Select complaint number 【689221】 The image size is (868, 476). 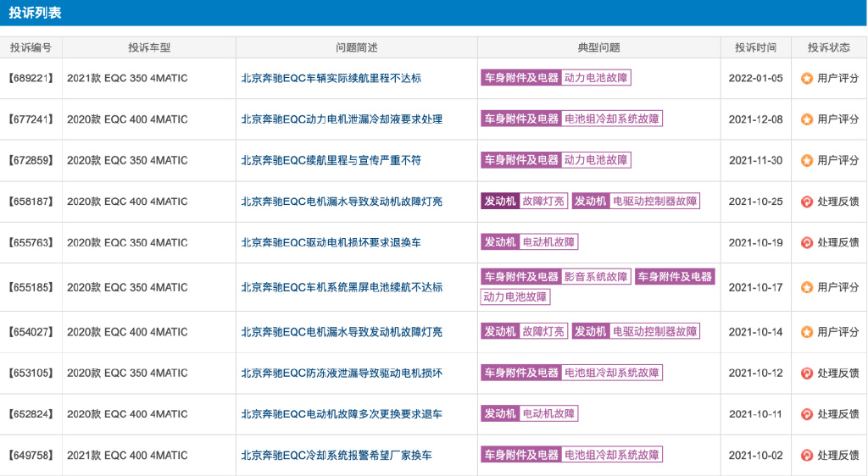31,79
